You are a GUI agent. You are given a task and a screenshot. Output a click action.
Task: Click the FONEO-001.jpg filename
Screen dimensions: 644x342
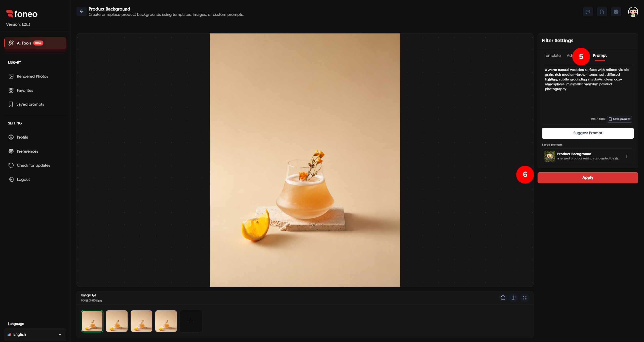[x=91, y=301]
